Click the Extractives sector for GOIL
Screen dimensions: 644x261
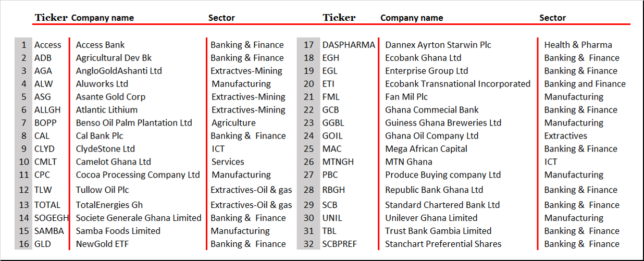click(565, 136)
